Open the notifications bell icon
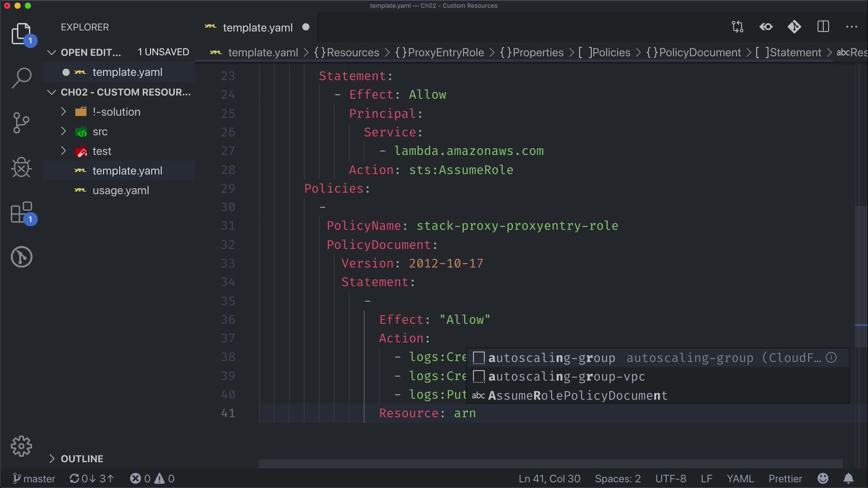868x488 pixels. (x=849, y=479)
